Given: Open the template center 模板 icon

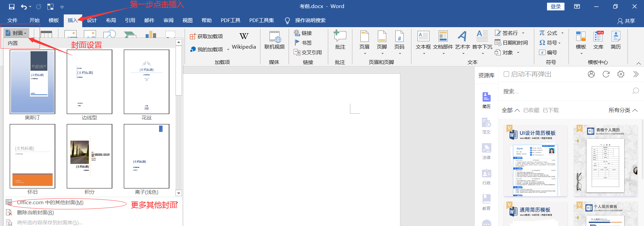Looking at the screenshot, I should [581, 43].
